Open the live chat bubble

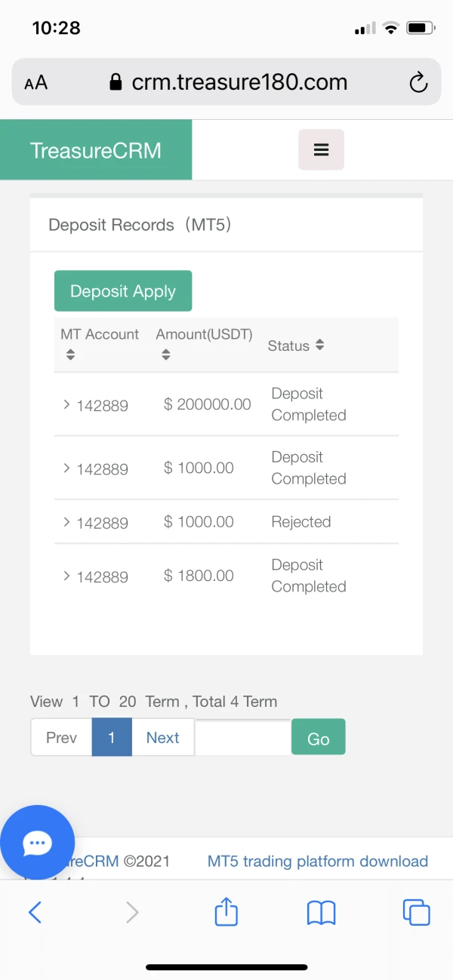(x=37, y=842)
